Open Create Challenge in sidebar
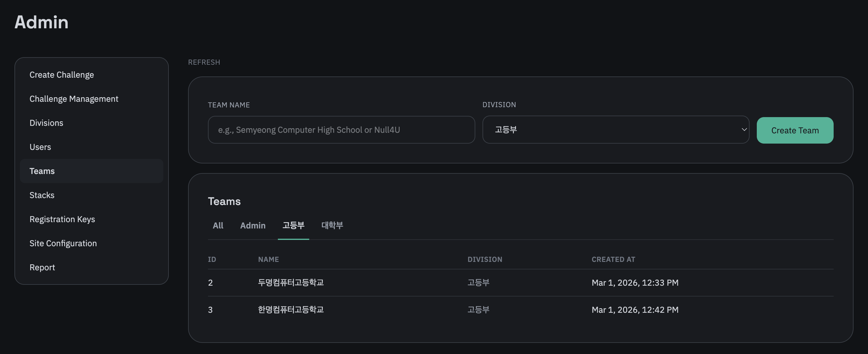 coord(62,75)
